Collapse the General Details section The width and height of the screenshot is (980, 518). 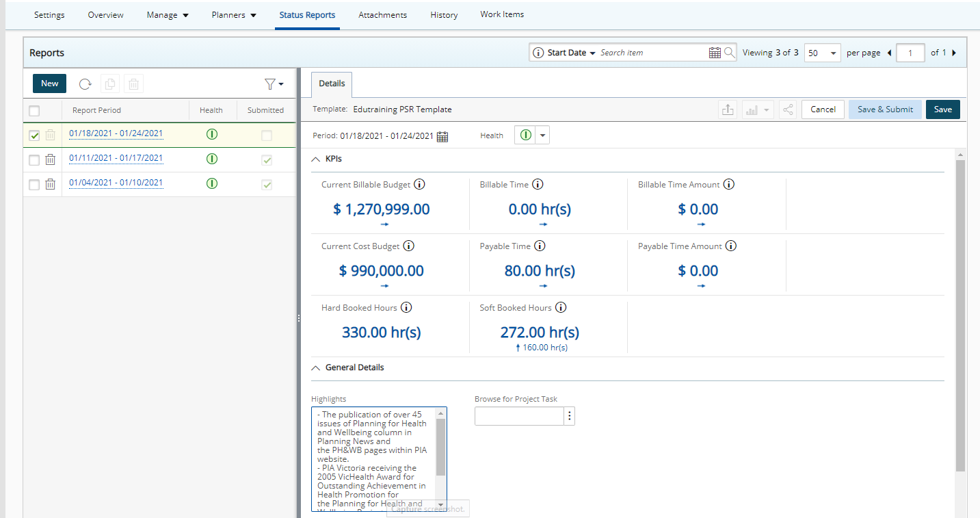[x=315, y=367]
